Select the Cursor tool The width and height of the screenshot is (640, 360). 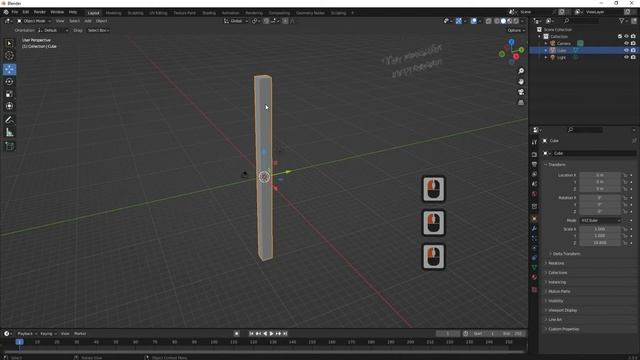click(x=9, y=56)
